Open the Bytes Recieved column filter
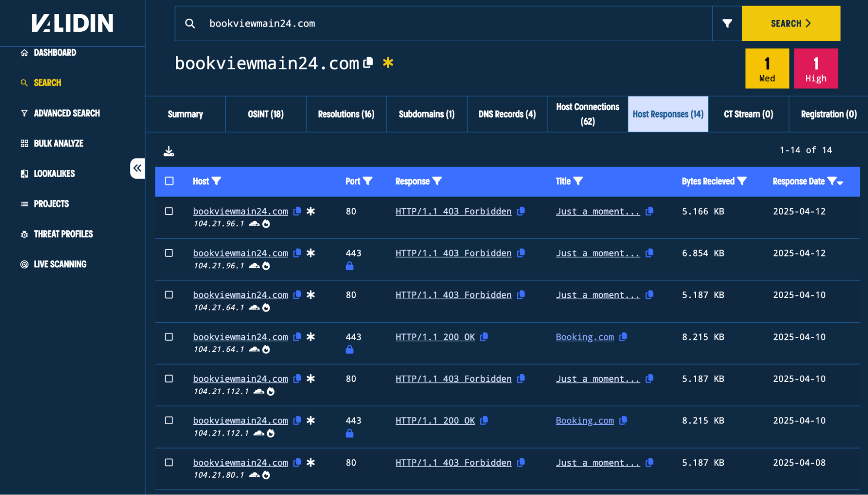868x495 pixels. click(742, 181)
